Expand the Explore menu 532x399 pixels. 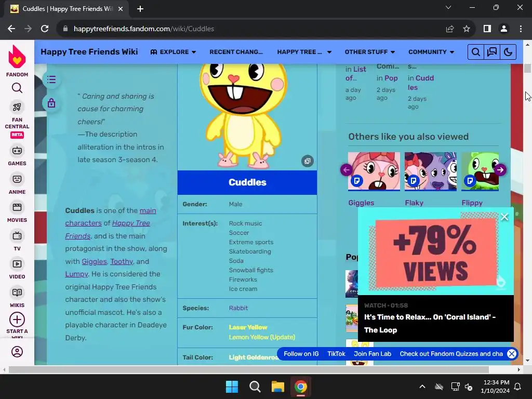174,52
